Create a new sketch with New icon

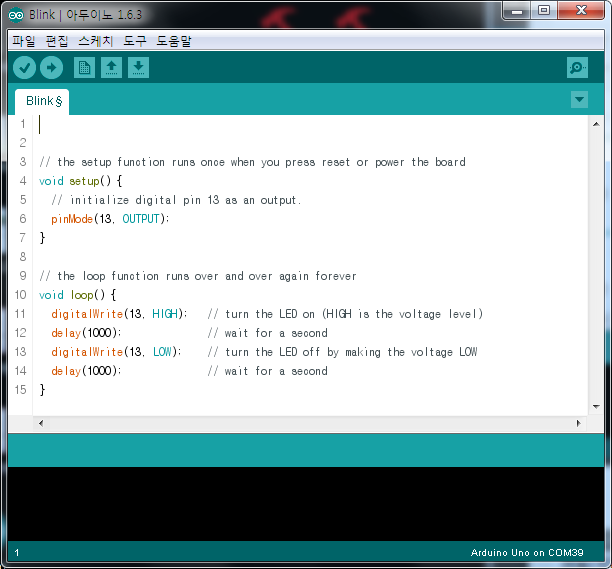tap(84, 68)
